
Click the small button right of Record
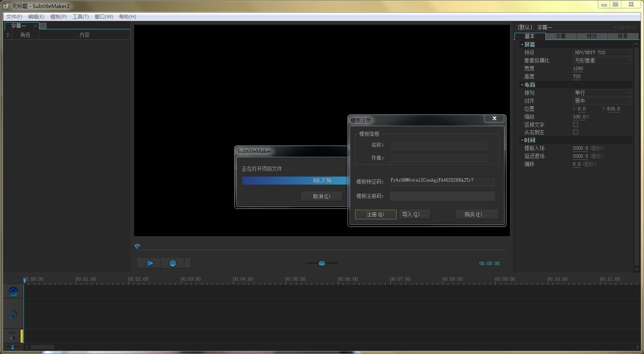tap(187, 263)
